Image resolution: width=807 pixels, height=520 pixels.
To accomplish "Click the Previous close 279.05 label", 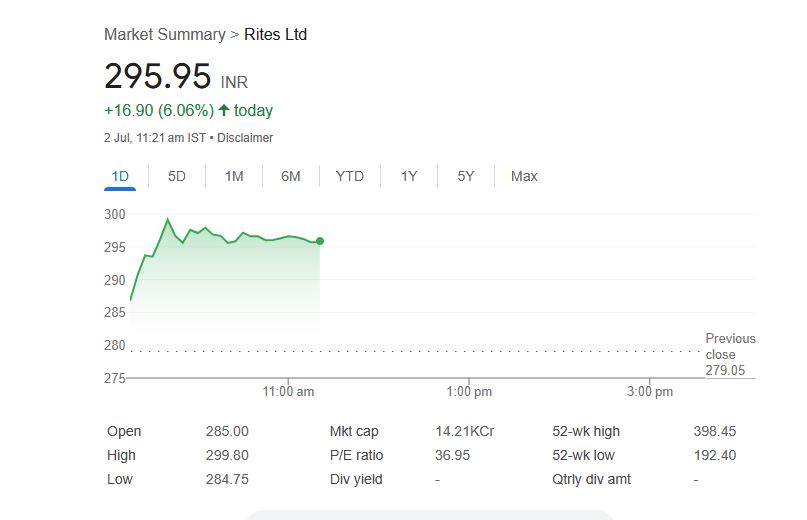I will tap(730, 354).
